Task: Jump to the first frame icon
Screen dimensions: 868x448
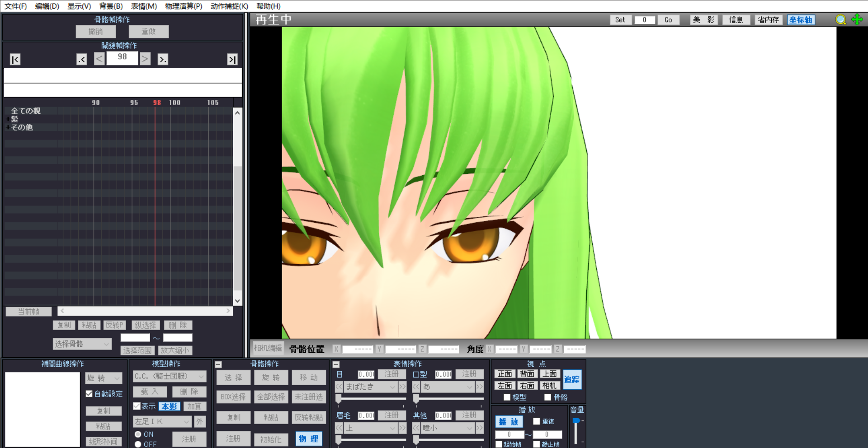Action: click(15, 59)
